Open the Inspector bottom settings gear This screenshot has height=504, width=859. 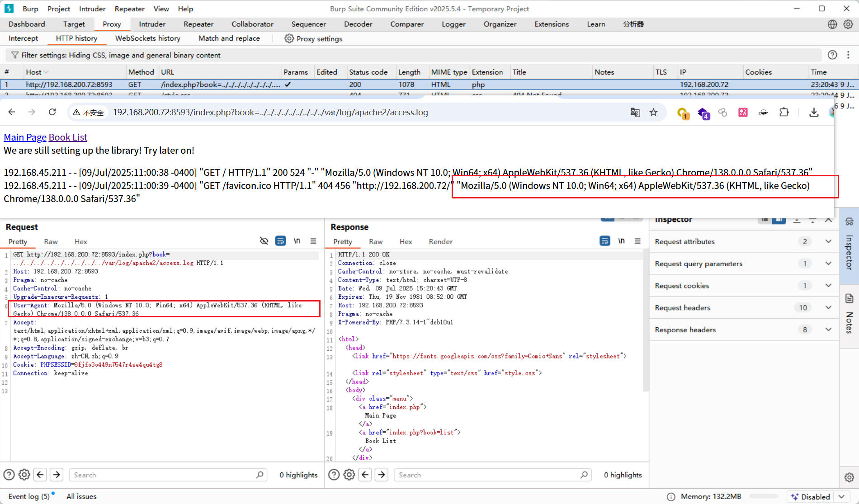849,477
